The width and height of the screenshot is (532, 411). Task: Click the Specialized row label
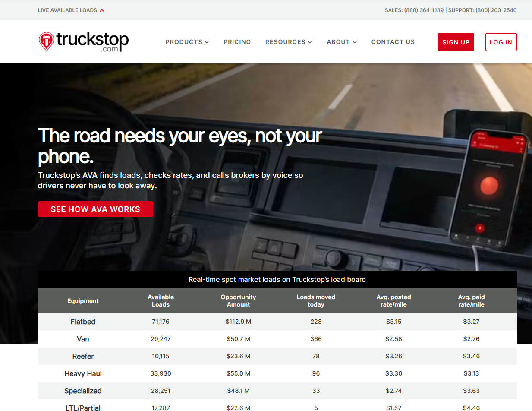click(83, 391)
